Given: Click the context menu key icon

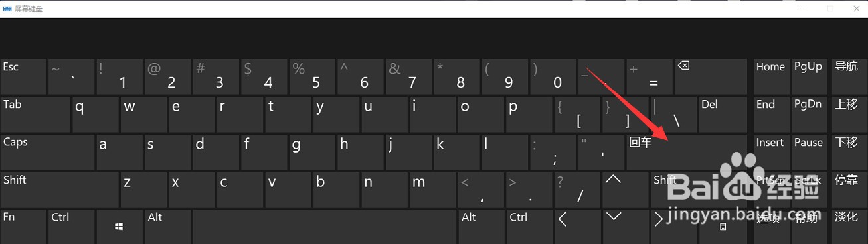Looking at the screenshot, I should tap(723, 226).
